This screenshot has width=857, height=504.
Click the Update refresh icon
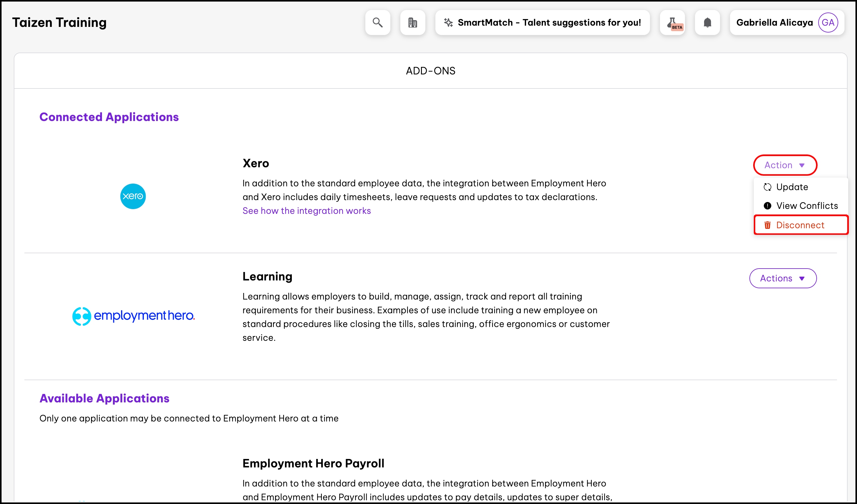(x=767, y=187)
